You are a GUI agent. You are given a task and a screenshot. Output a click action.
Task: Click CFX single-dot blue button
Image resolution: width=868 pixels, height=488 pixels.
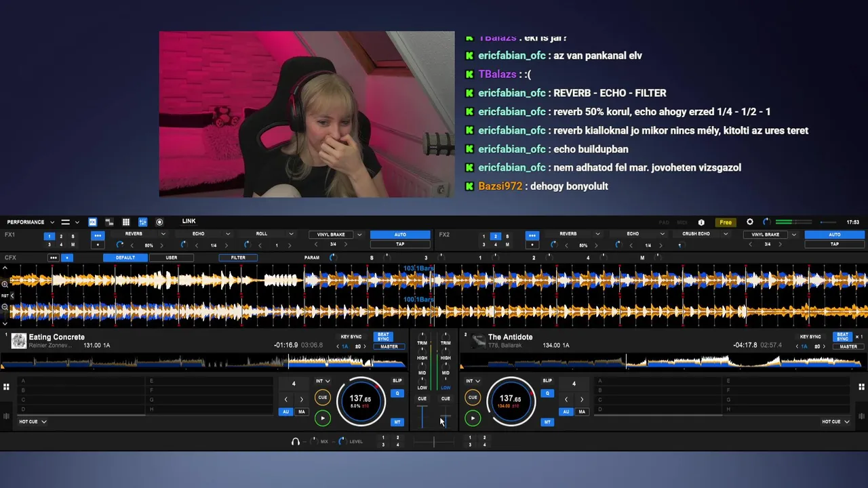[x=67, y=258]
